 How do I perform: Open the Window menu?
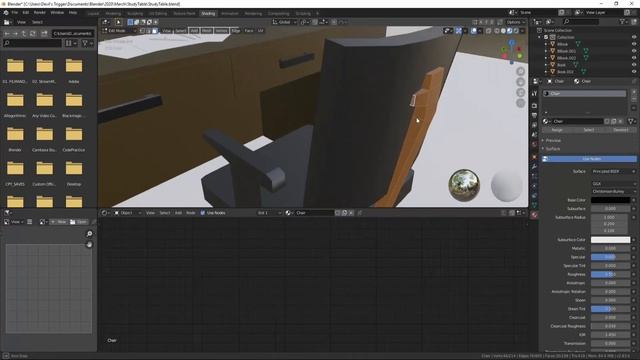pos(57,13)
